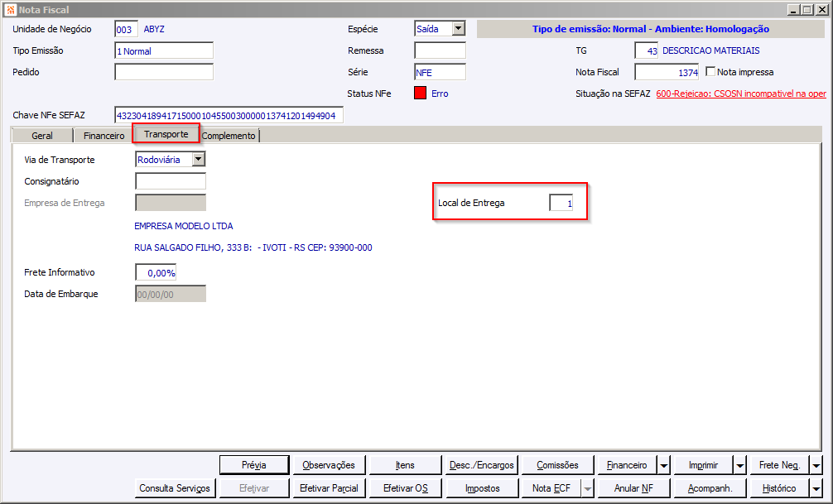Screen dimensions: 833x504
Task: Click the Erro status text
Action: (x=440, y=94)
